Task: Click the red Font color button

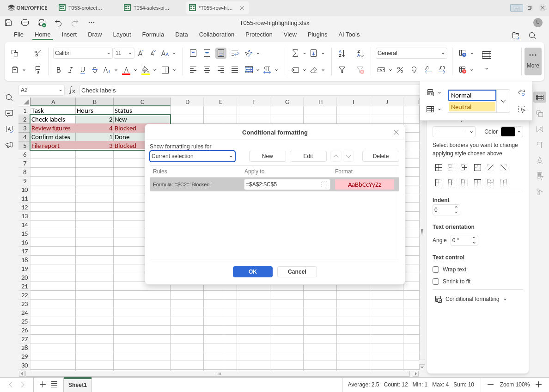Action: click(x=127, y=70)
